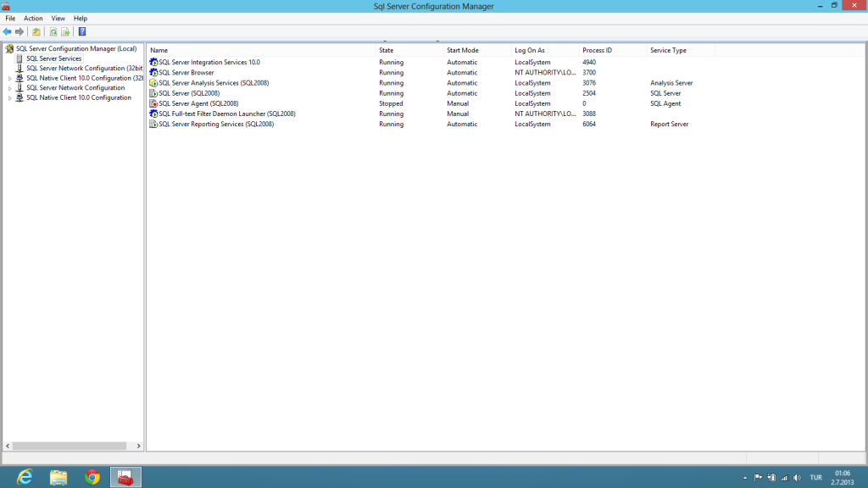Screen dimensions: 868x488
Task: Click the Report Server service type cell
Action: 670,124
